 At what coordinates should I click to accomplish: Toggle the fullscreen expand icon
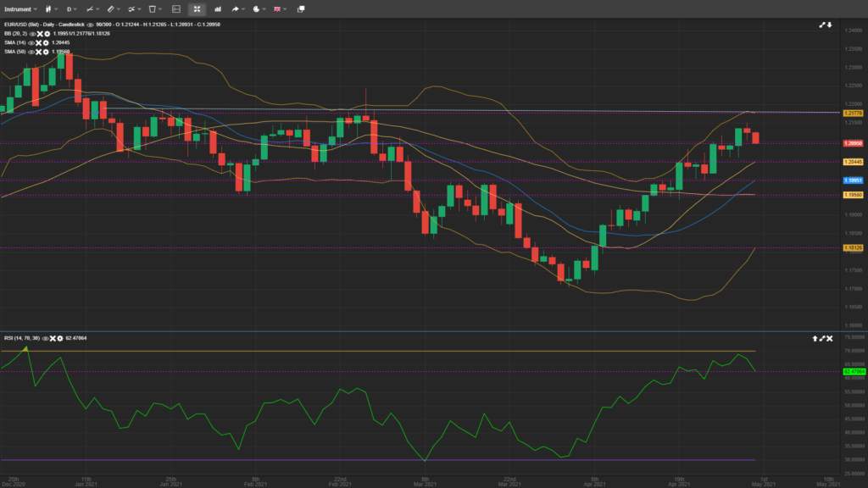click(197, 8)
